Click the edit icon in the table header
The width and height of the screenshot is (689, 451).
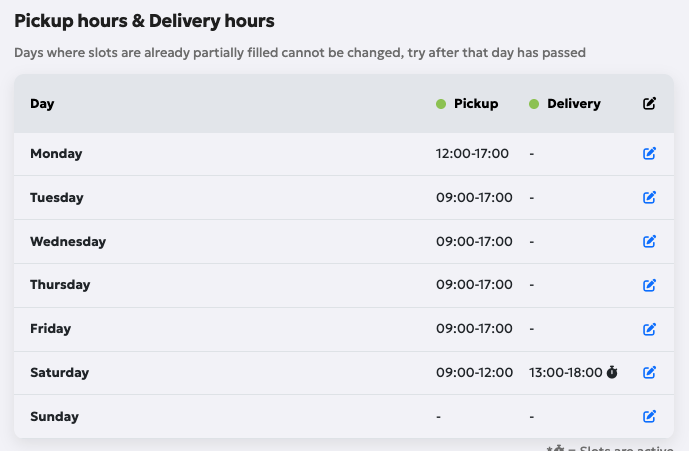(649, 104)
